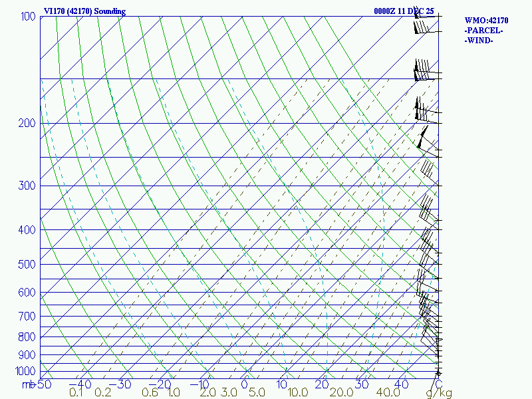532x399 pixels.
Task: Click the 40 temperature axis label
Action: tap(402, 384)
